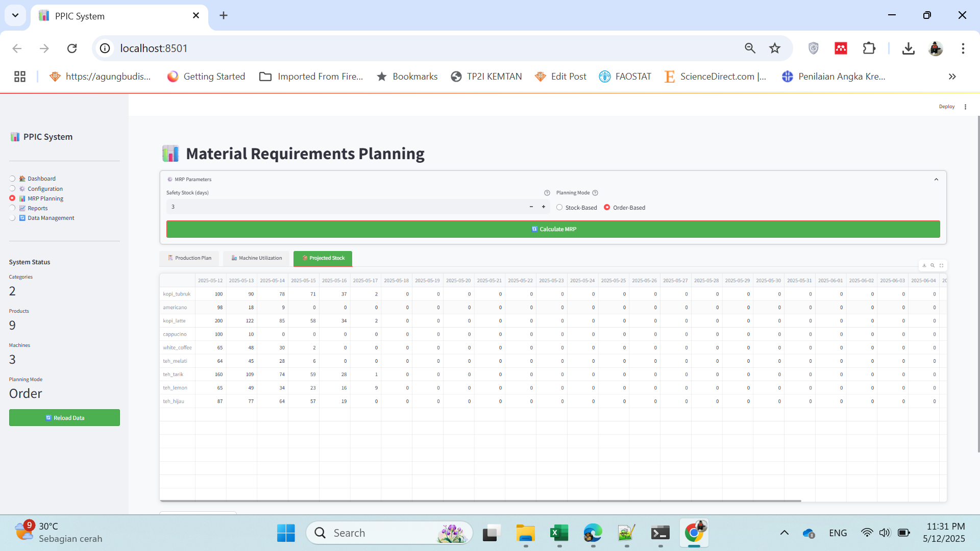
Task: Show more bookmarks overflow chevron
Action: tap(952, 77)
